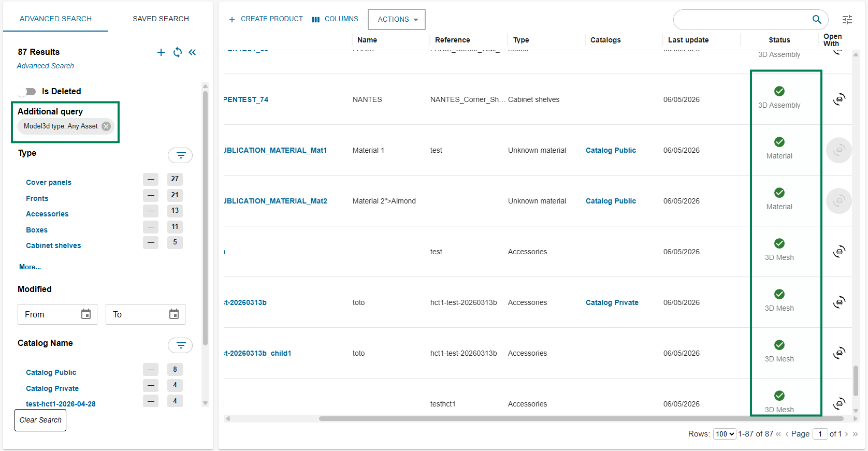Exclude Catalog Public with minus button

151,369
